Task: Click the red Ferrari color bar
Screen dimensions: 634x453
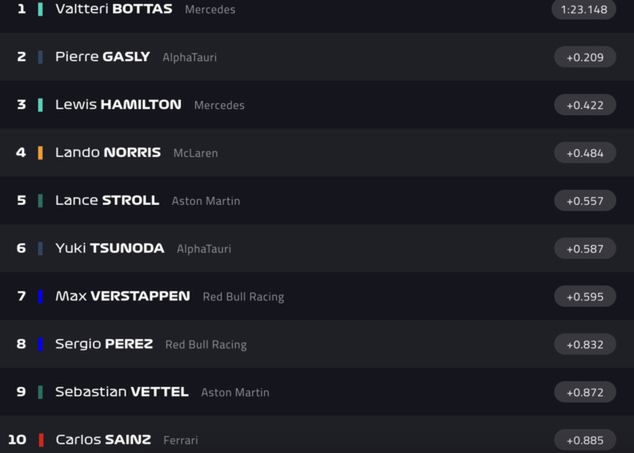Action: point(40,440)
